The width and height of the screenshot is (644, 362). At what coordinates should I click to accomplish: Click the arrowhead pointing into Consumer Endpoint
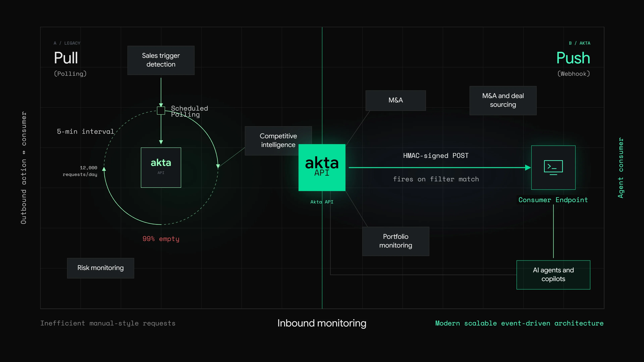[x=528, y=168]
